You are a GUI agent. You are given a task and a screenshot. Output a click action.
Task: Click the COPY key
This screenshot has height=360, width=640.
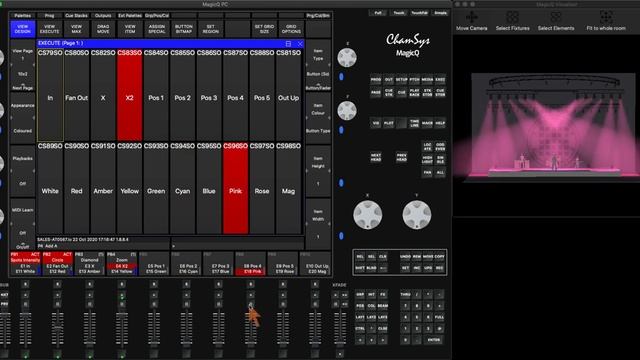(x=440, y=257)
